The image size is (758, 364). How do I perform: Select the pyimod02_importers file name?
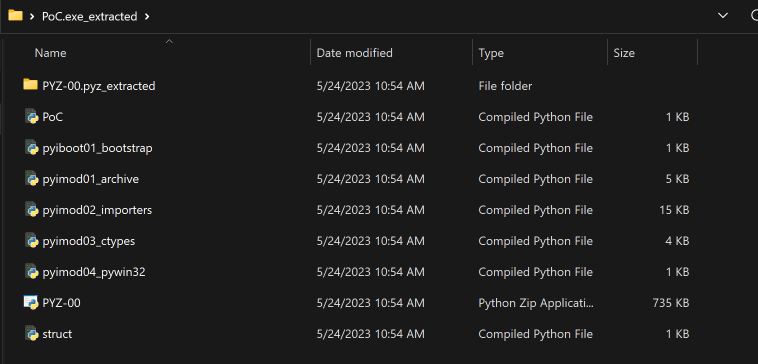point(97,210)
